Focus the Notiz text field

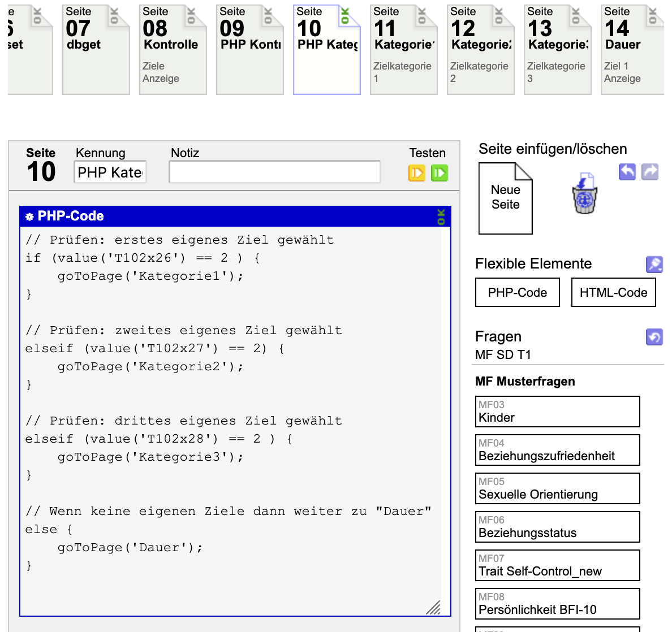pyautogui.click(x=274, y=172)
